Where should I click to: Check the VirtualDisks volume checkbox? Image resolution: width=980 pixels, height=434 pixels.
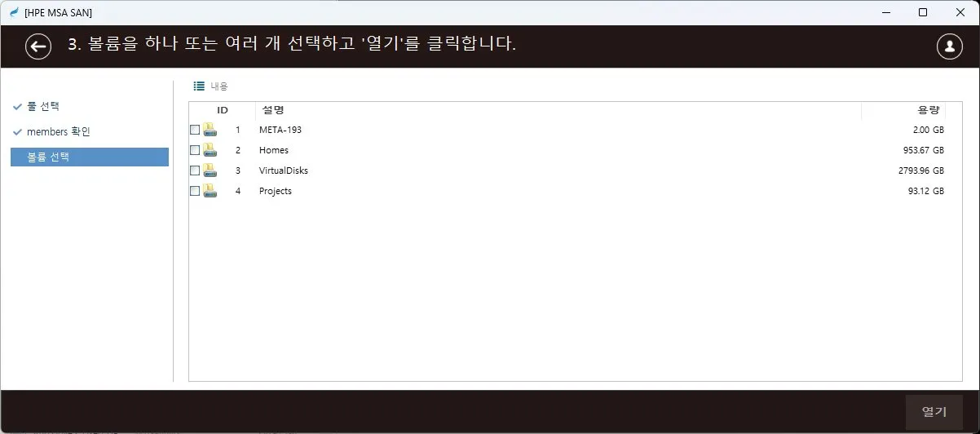(195, 170)
